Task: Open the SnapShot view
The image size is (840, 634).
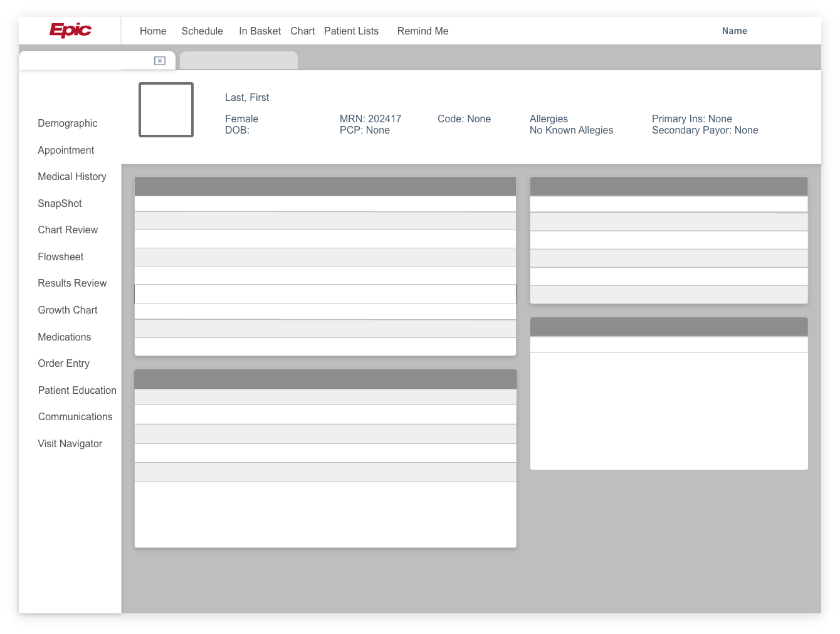Action: (60, 203)
